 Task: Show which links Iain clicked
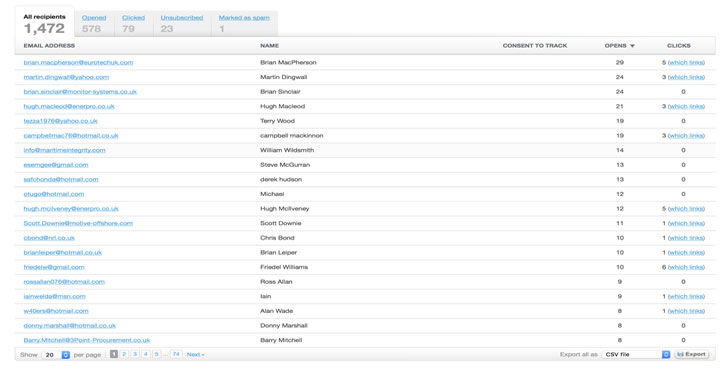point(686,296)
